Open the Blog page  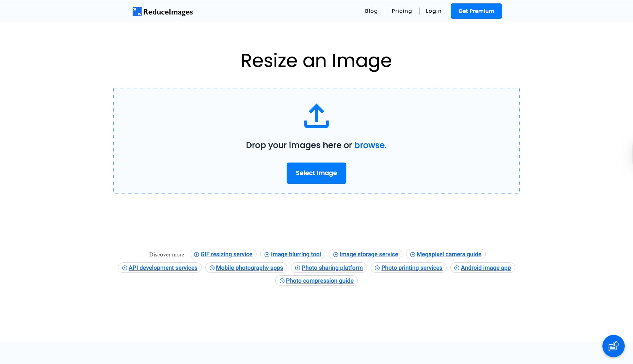(371, 11)
